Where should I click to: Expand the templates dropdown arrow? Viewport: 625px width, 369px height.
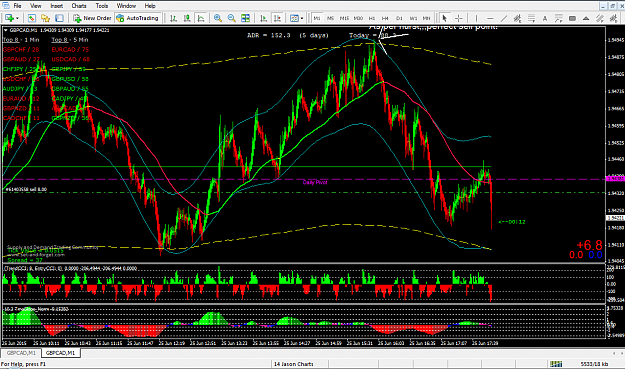point(302,18)
